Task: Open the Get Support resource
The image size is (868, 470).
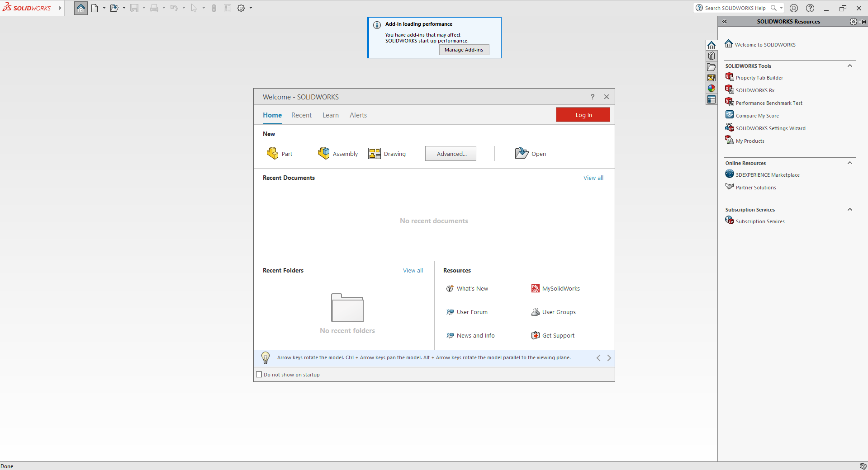Action: click(x=553, y=336)
